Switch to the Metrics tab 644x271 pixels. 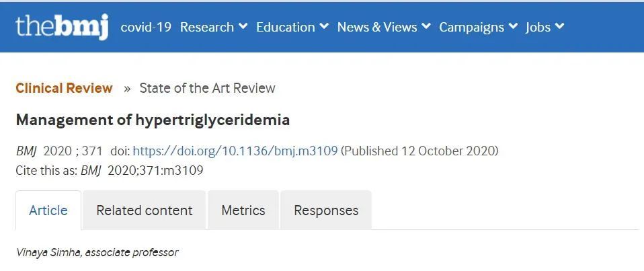tap(243, 210)
